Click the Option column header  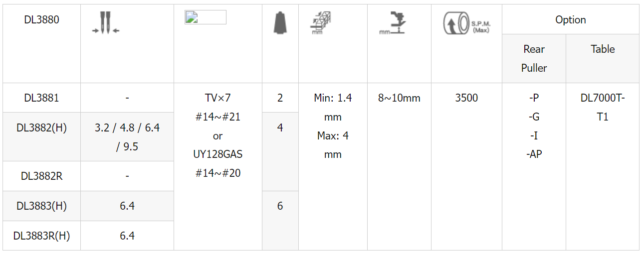[x=571, y=19]
